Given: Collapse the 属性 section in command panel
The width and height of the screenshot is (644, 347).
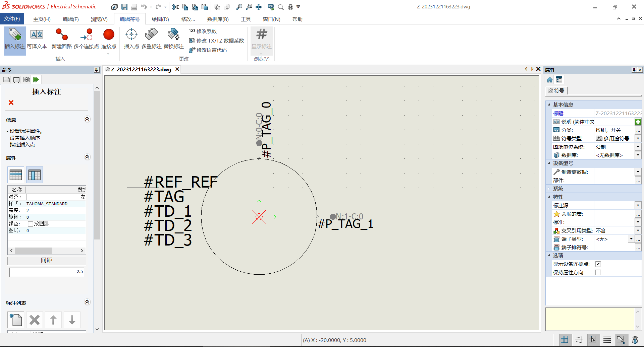Looking at the screenshot, I should click(87, 157).
